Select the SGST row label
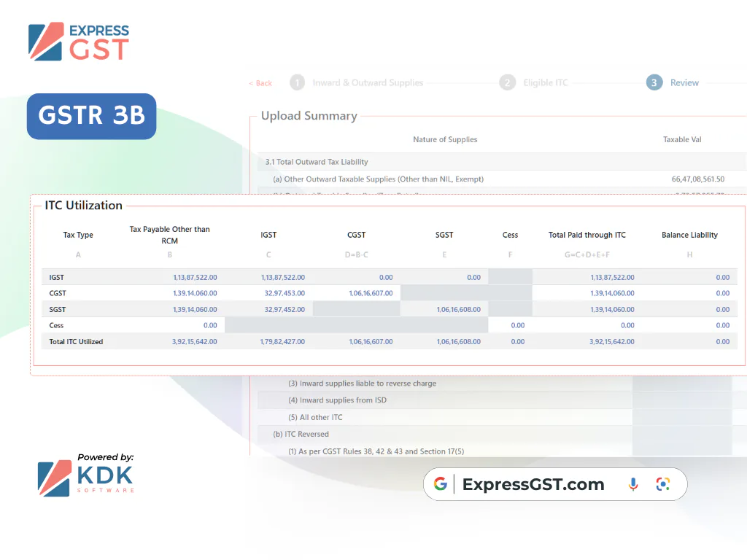The width and height of the screenshot is (747, 560). (x=57, y=309)
